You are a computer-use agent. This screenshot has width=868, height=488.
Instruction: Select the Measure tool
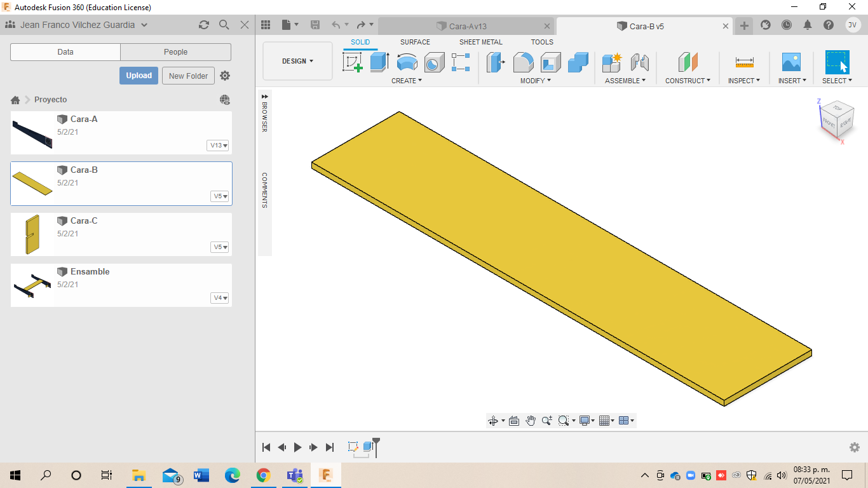click(744, 62)
